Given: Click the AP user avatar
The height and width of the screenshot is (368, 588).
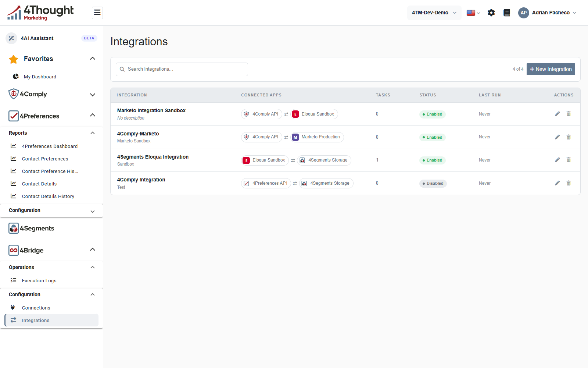Looking at the screenshot, I should 524,13.
